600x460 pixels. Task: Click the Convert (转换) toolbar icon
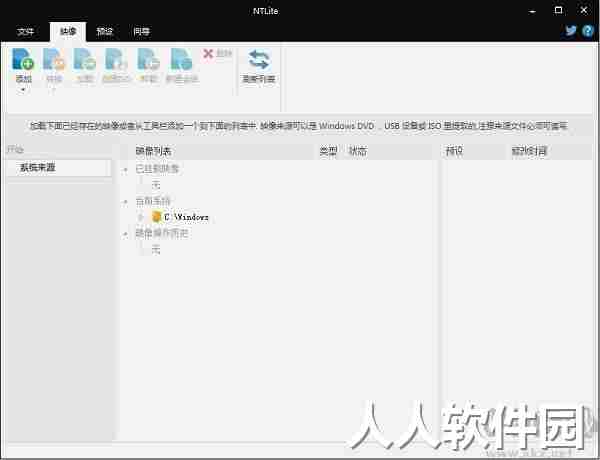(x=54, y=59)
